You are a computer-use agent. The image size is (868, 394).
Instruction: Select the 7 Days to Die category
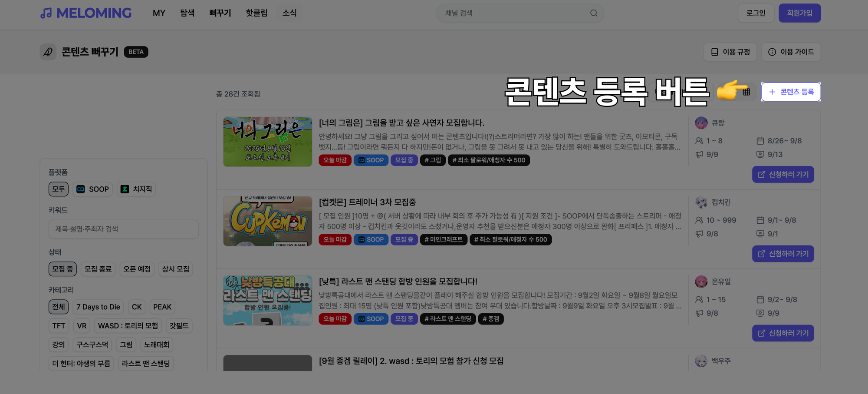pos(98,307)
